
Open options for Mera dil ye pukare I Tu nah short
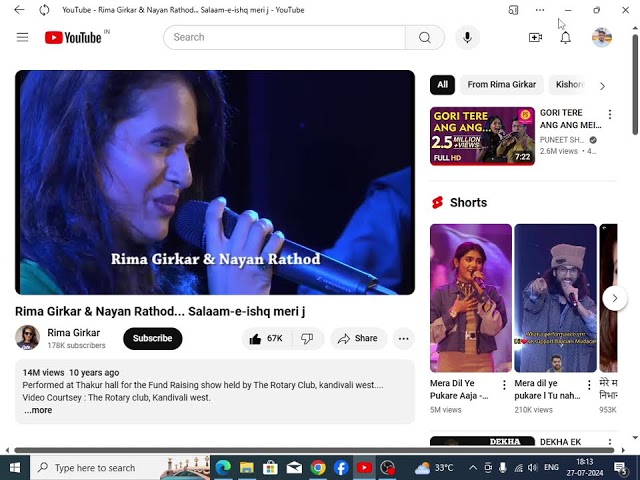589,385
